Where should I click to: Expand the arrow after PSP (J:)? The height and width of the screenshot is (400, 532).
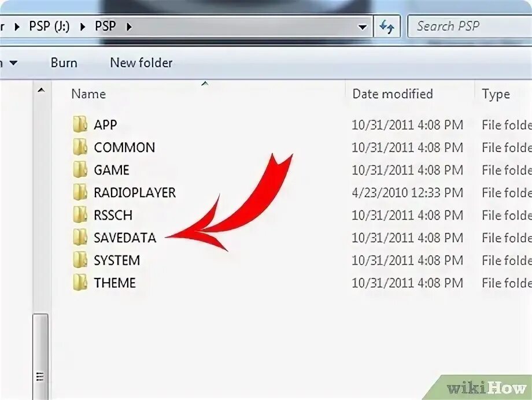click(x=83, y=27)
